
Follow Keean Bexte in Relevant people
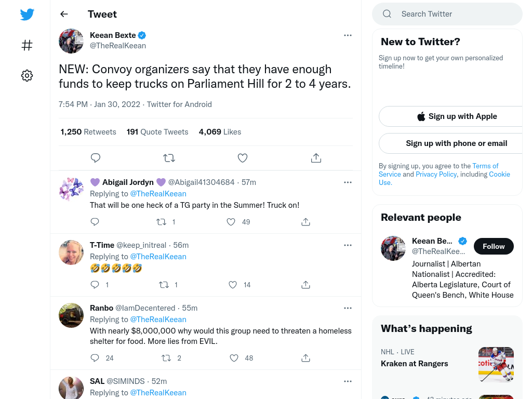pyautogui.click(x=494, y=246)
